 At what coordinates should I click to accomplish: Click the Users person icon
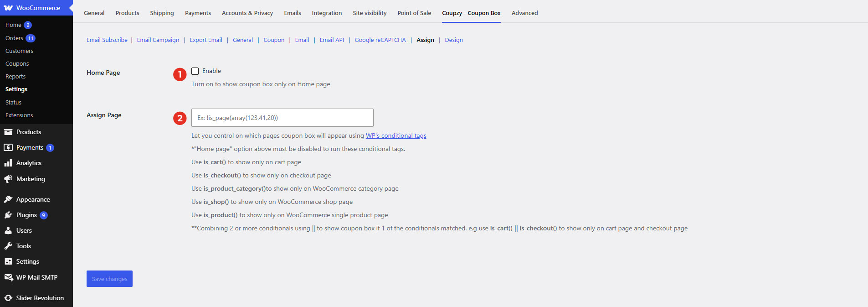[8, 230]
